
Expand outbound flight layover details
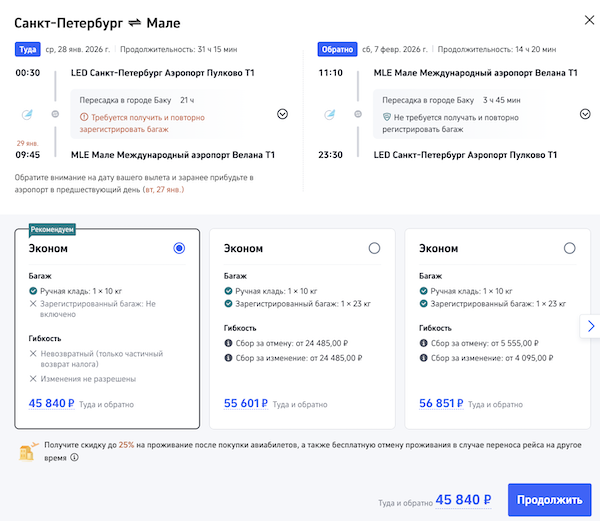coord(282,114)
